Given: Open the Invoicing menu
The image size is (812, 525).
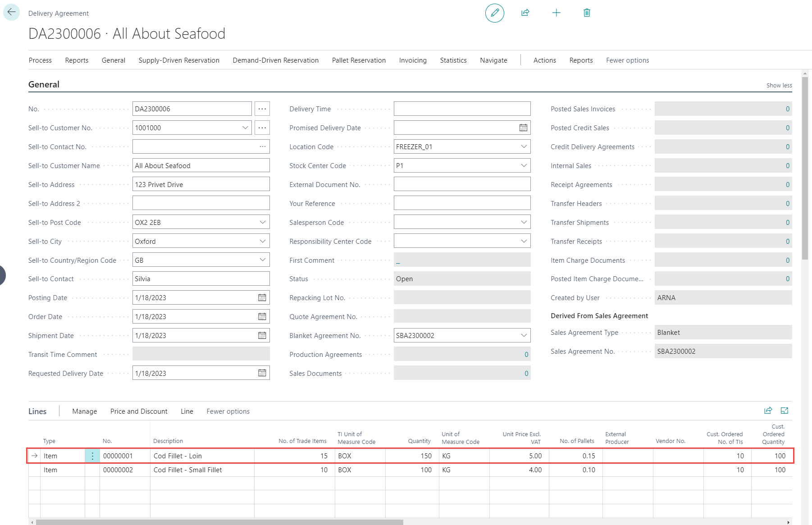Looking at the screenshot, I should pyautogui.click(x=412, y=60).
